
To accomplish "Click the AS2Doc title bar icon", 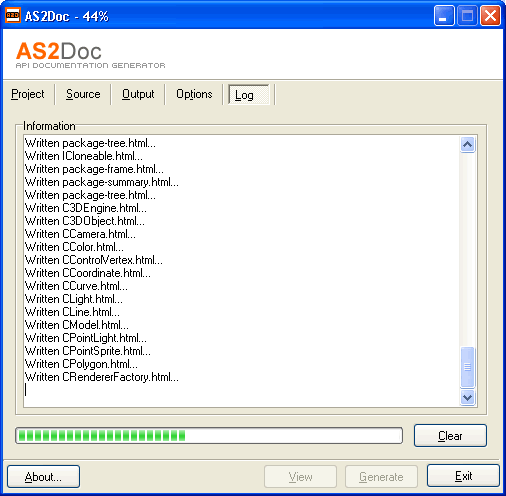I will point(13,15).
